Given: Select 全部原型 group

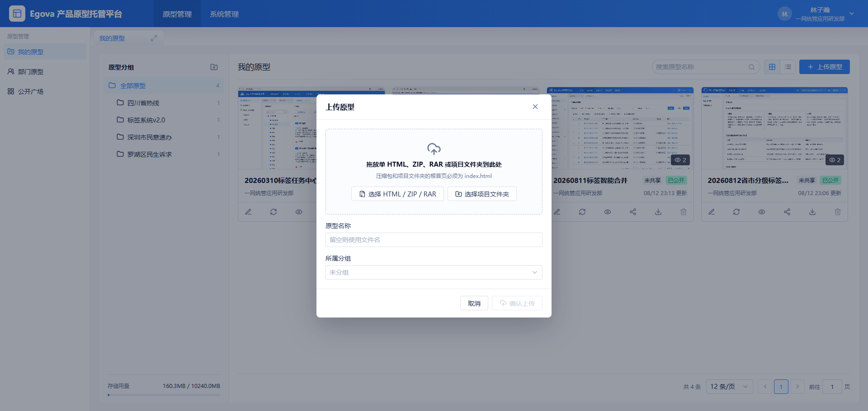Looking at the screenshot, I should tap(164, 85).
